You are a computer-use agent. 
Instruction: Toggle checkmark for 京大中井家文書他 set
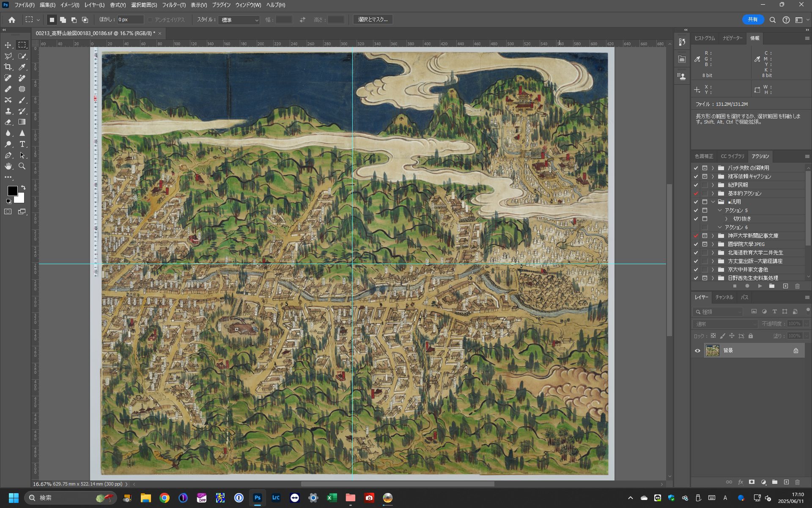pyautogui.click(x=696, y=270)
